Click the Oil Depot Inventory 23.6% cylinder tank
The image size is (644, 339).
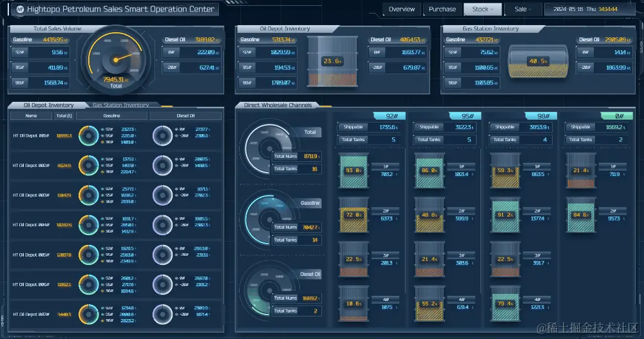[332, 62]
